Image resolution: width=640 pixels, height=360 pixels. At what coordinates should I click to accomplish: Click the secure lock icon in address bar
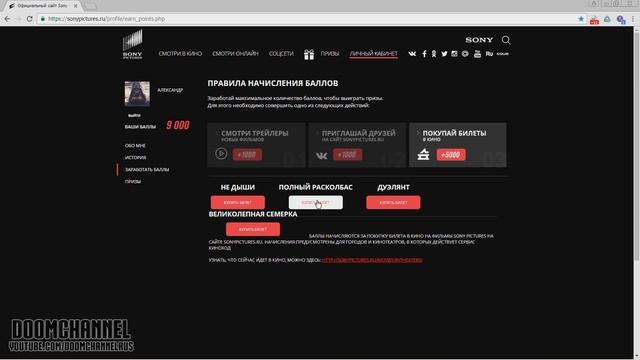click(x=43, y=19)
